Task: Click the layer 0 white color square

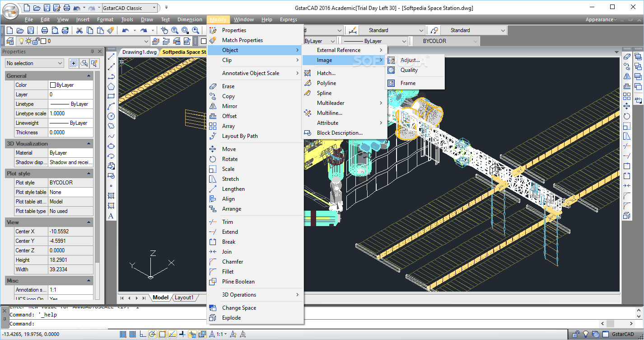Action: (x=43, y=41)
